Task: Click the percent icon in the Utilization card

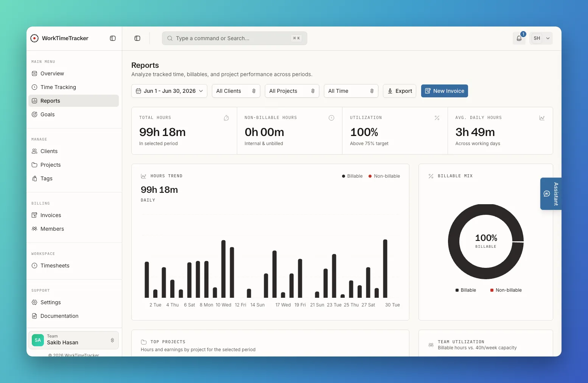Action: [437, 118]
